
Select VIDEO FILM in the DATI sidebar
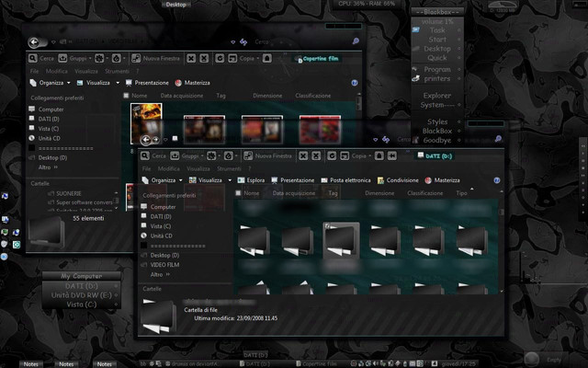(x=164, y=265)
